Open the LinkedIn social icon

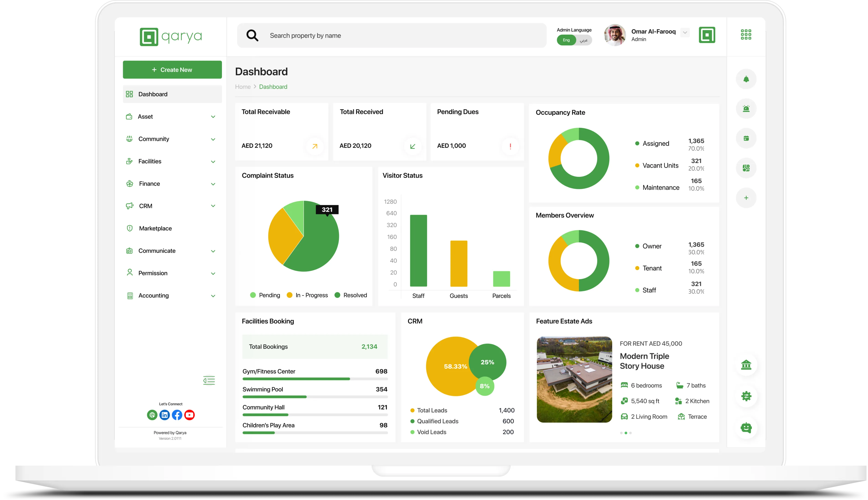tap(164, 415)
